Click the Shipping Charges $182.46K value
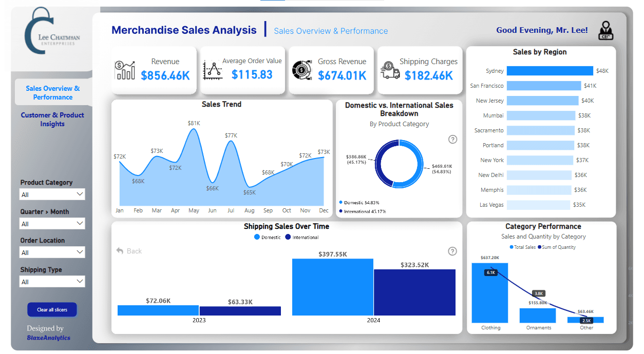Image resolution: width=644 pixels, height=354 pixels. (429, 75)
